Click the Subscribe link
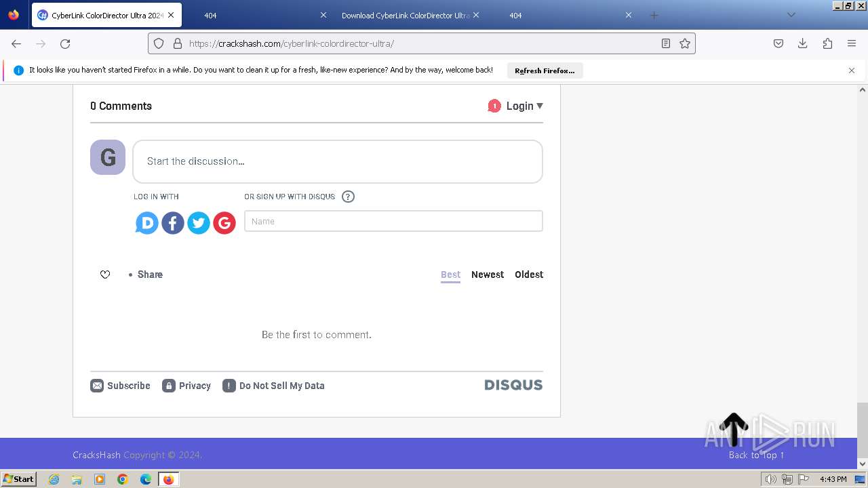 121,386
